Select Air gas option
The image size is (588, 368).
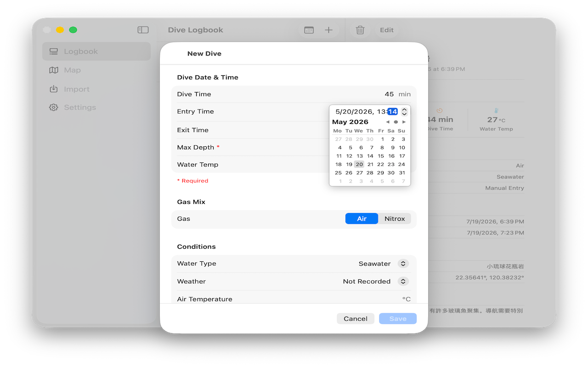362,218
